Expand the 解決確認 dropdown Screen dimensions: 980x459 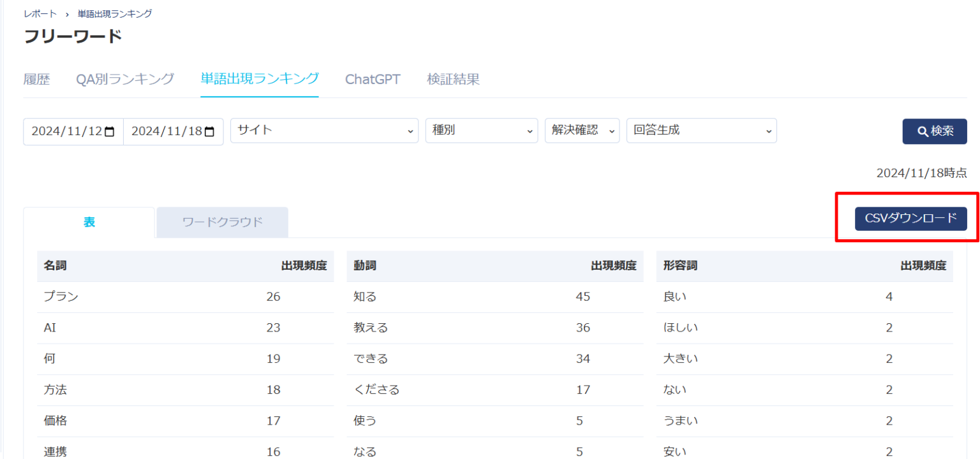tap(581, 131)
